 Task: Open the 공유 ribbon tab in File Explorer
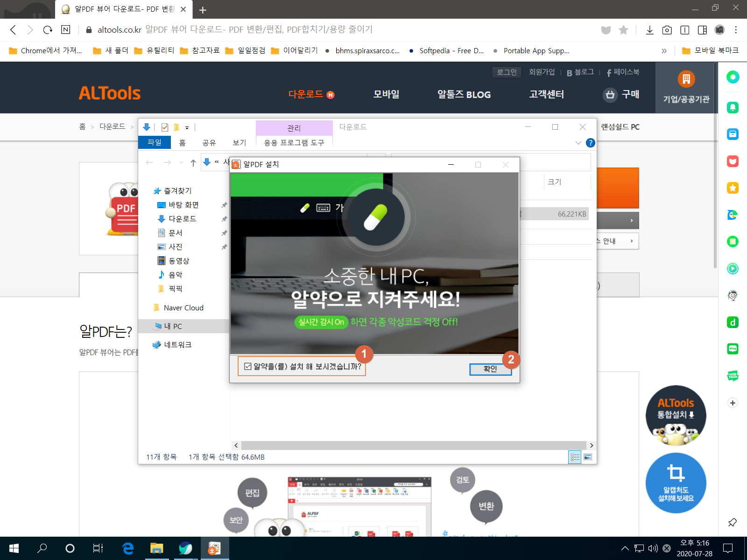pyautogui.click(x=209, y=143)
